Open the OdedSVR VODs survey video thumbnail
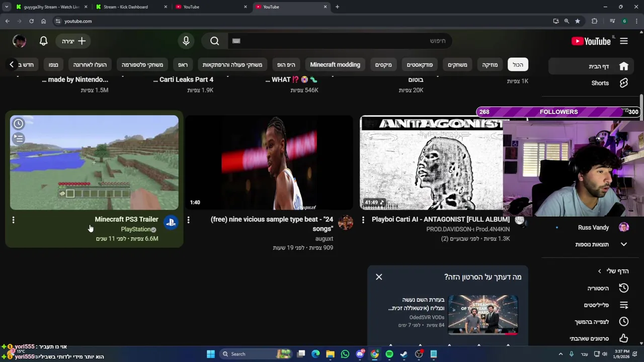This screenshot has width=644, height=362. 483,315
